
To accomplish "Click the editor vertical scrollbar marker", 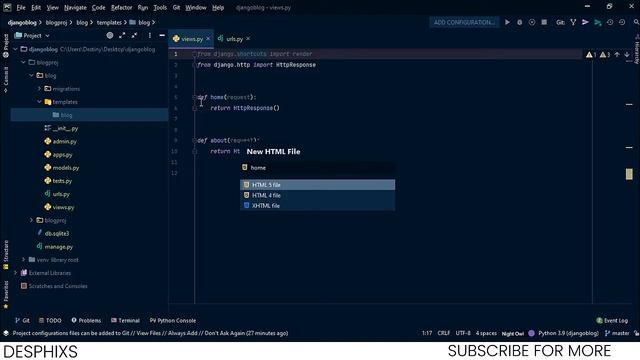I will 629,174.
